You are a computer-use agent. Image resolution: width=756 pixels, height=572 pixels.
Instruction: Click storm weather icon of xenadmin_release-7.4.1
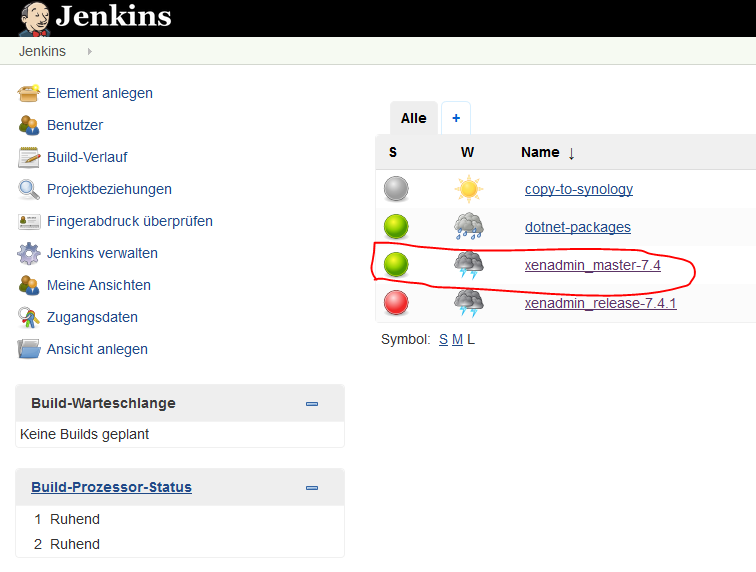[x=469, y=303]
